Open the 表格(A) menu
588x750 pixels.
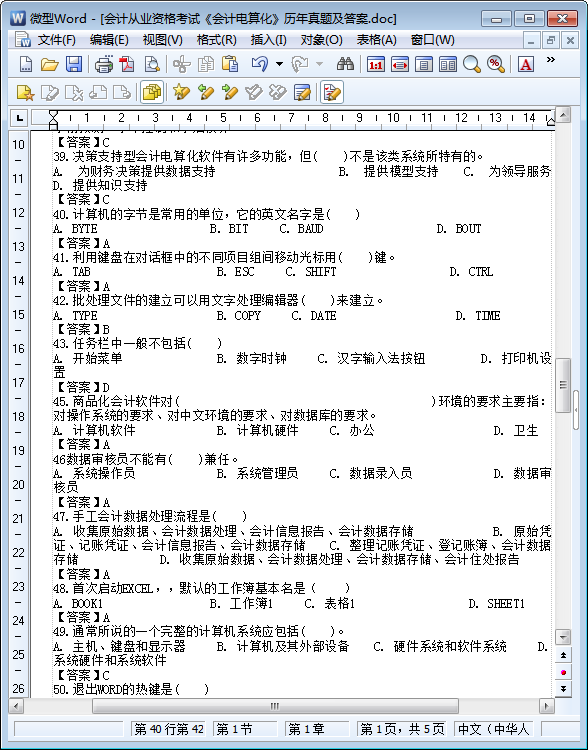pos(377,40)
